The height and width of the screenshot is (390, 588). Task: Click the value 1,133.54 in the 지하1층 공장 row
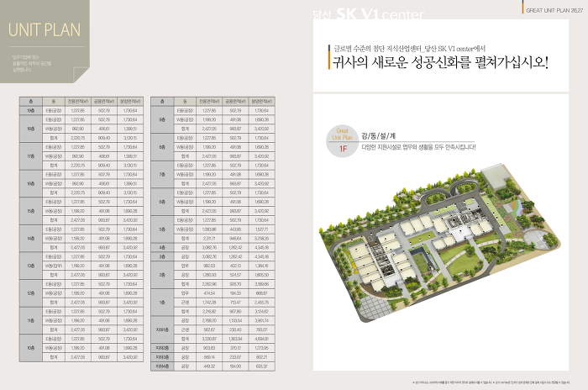coord(235,320)
